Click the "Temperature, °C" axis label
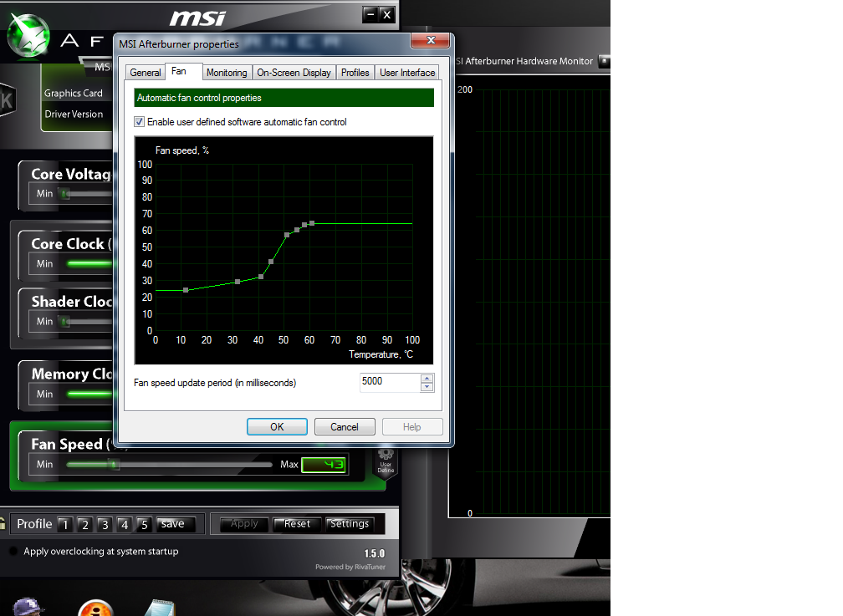 tap(381, 354)
